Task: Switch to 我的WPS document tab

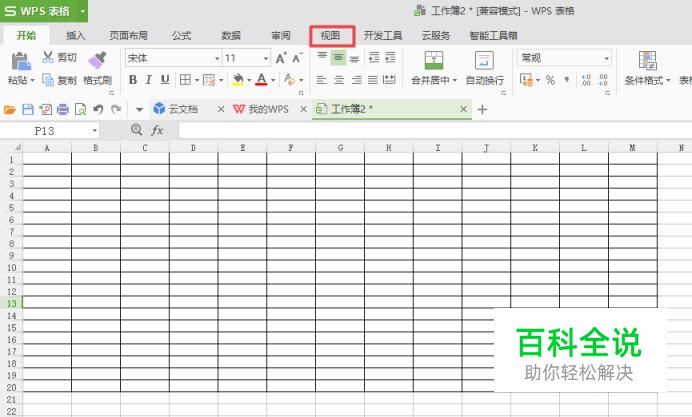Action: click(x=267, y=109)
